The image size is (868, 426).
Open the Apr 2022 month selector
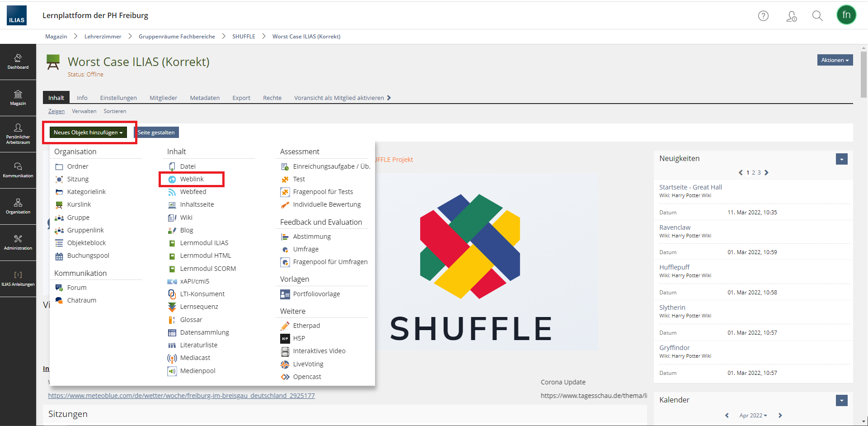point(753,416)
